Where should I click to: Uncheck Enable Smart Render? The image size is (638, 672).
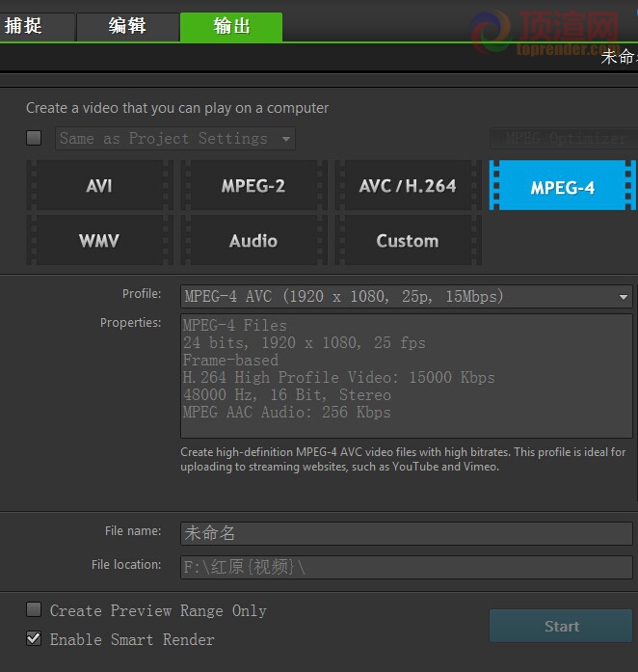34,638
